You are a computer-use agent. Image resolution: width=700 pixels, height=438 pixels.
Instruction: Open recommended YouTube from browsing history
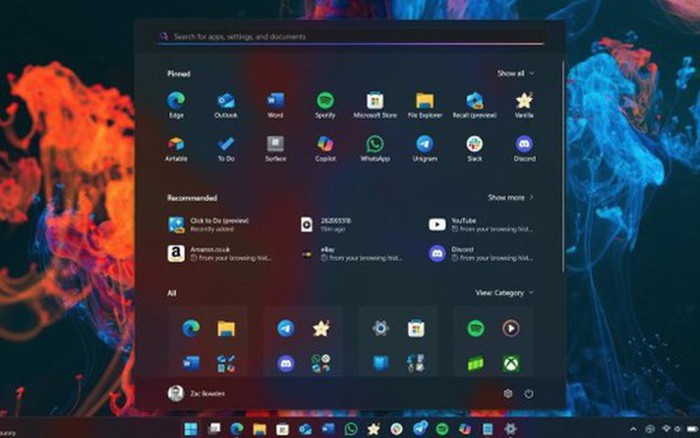[481, 225]
